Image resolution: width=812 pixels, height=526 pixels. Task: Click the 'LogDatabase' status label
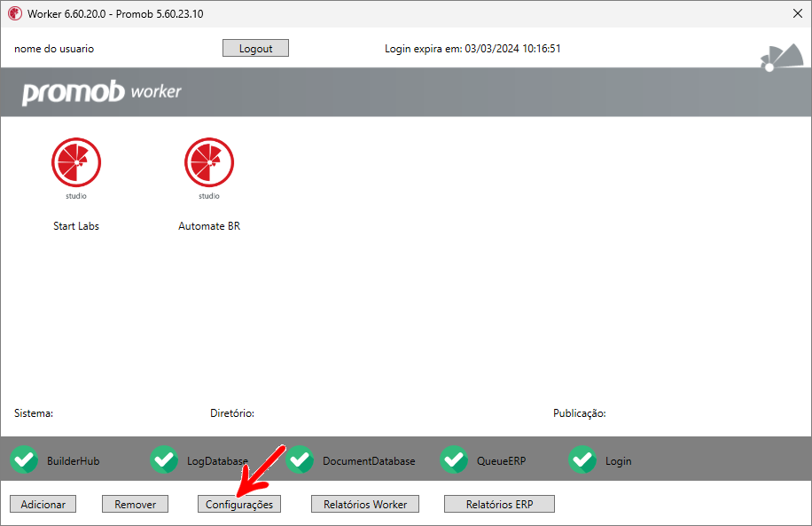point(217,460)
